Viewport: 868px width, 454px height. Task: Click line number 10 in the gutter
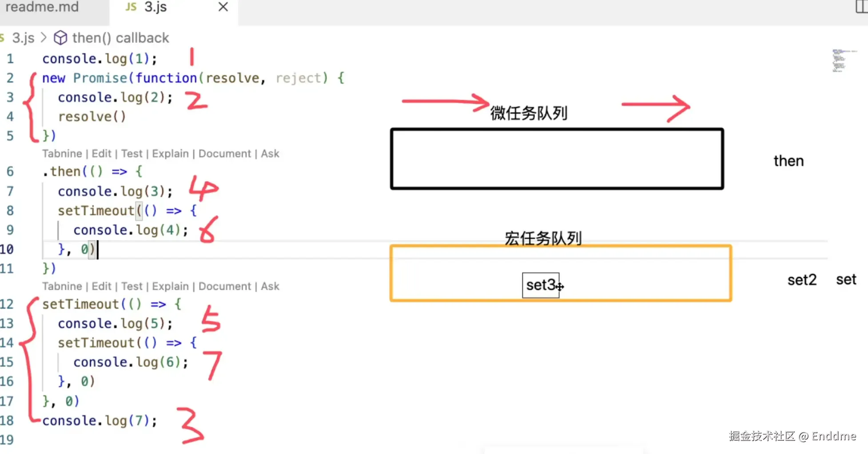tap(7, 249)
